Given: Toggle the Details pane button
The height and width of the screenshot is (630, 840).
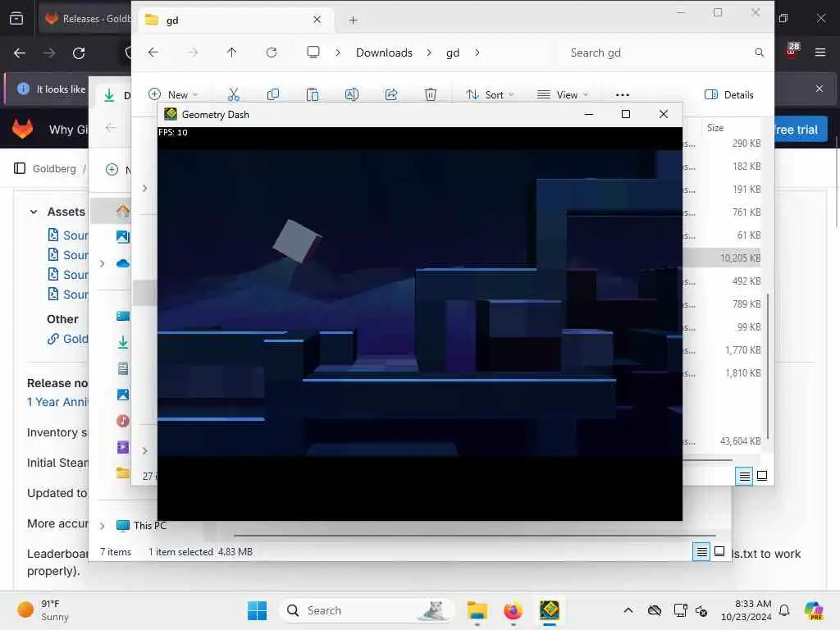Looking at the screenshot, I should [729, 95].
